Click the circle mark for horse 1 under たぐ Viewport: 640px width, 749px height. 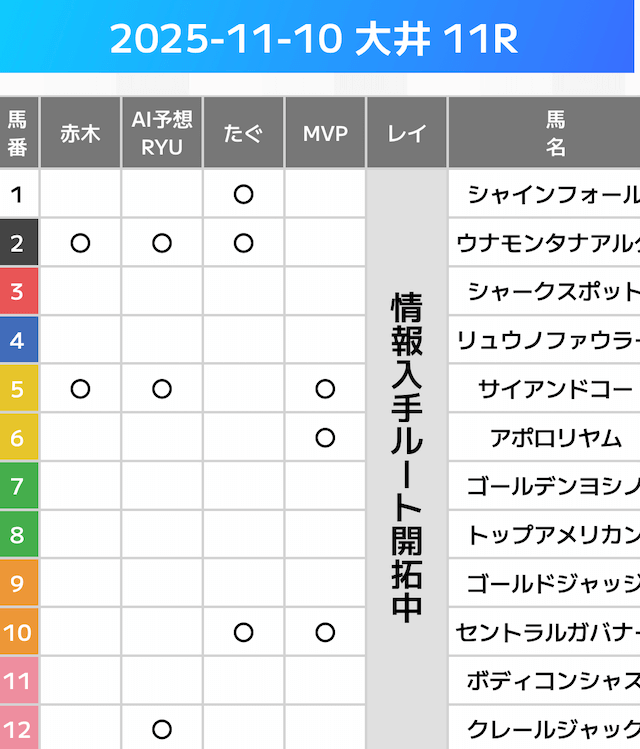coord(243,194)
